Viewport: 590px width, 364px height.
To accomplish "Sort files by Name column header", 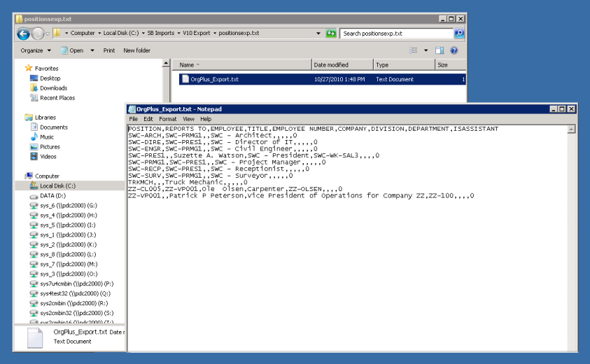I will (x=242, y=64).
